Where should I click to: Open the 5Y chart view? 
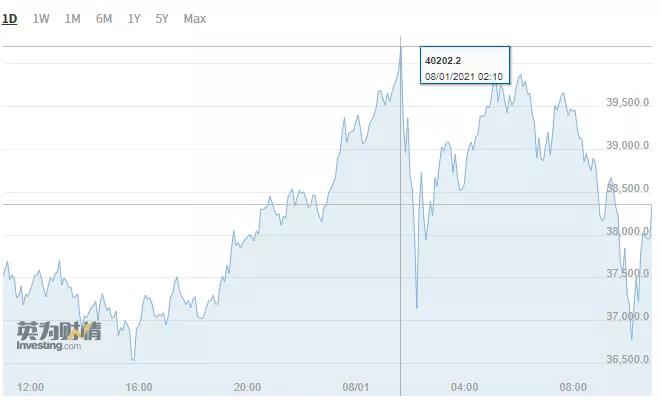162,19
